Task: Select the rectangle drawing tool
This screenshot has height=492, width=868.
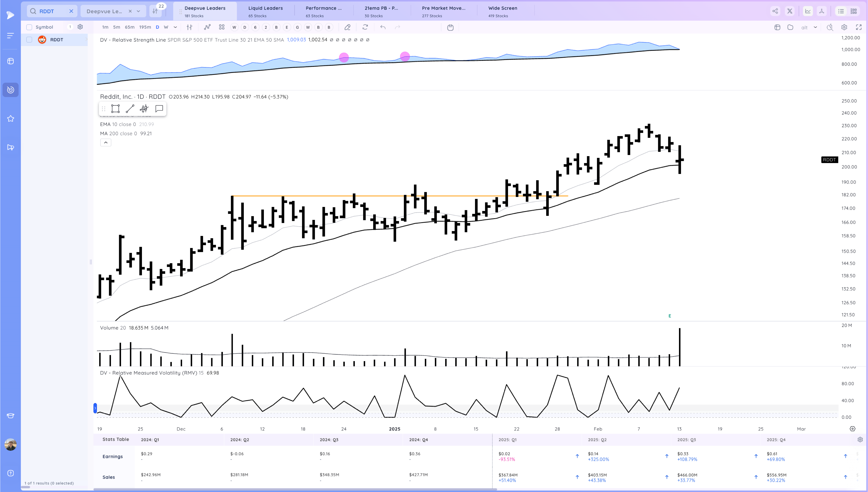Action: pyautogui.click(x=115, y=109)
